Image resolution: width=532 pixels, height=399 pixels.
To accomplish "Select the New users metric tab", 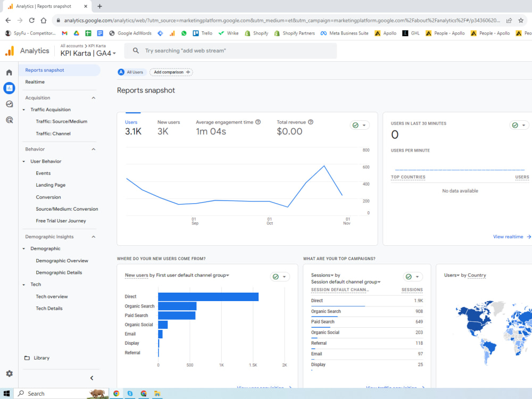I will pos(169,127).
